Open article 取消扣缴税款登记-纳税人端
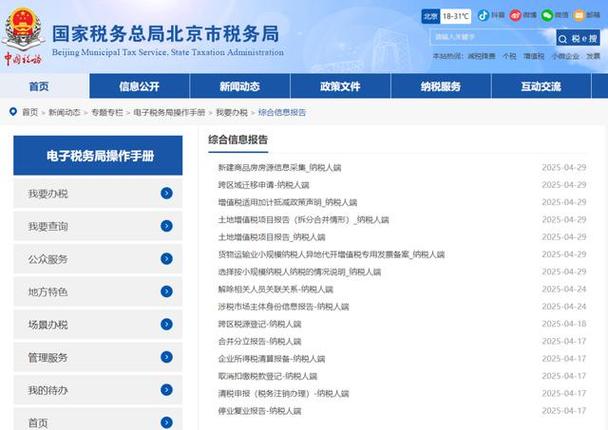The image size is (608, 430). (x=268, y=376)
